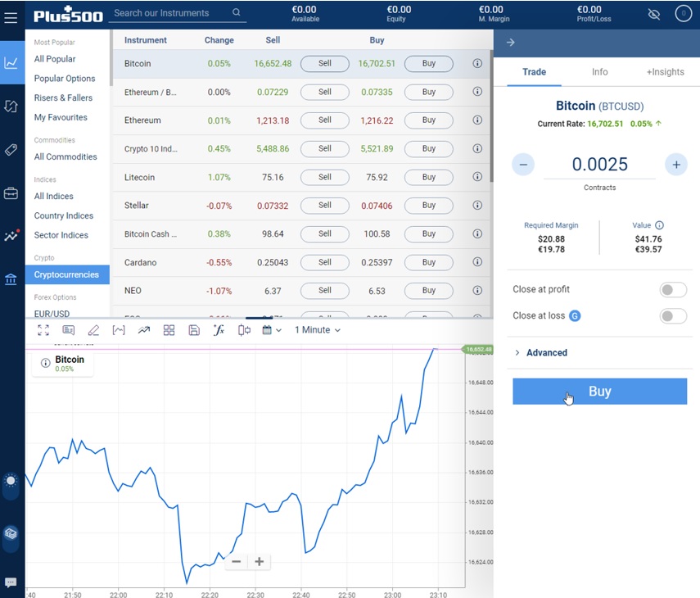Viewport: 700px width, 598px height.
Task: Select the Trade chart sidebar icon
Action: point(11,62)
